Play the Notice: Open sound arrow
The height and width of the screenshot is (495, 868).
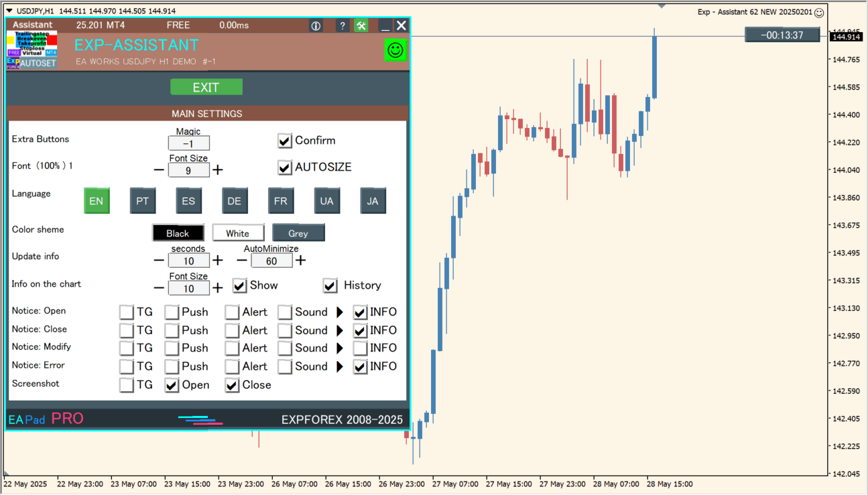point(340,312)
